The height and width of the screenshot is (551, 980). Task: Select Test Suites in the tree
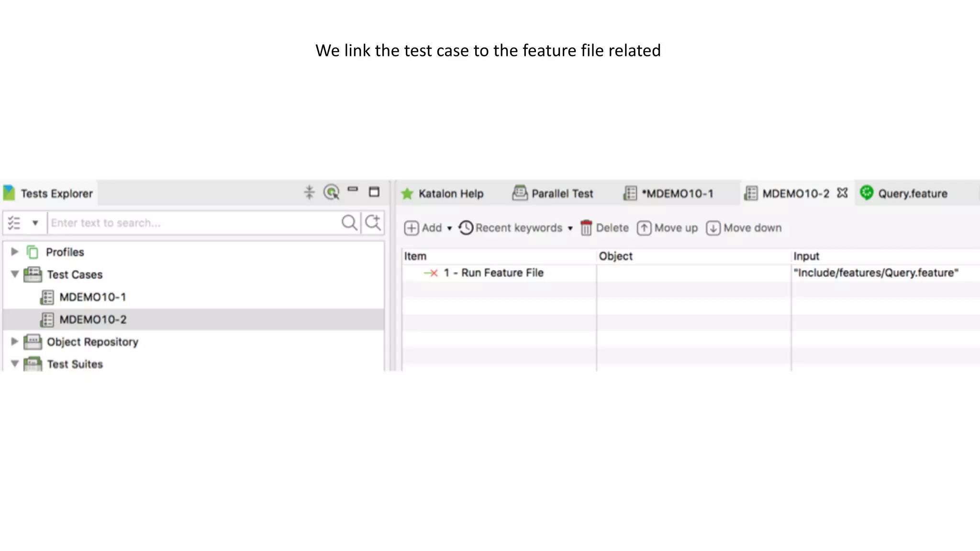tap(75, 364)
